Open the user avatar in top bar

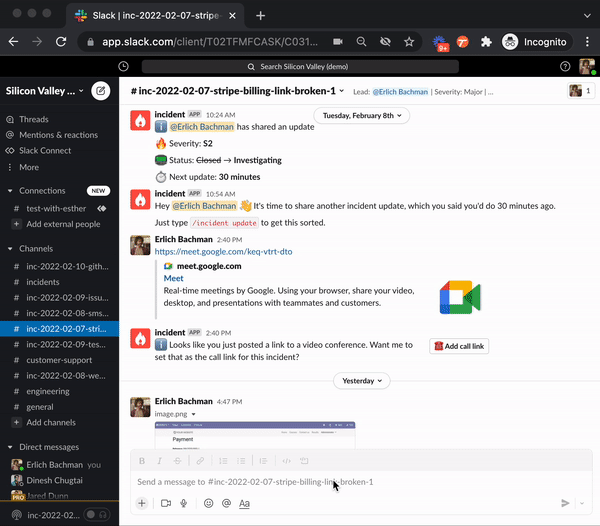pyautogui.click(x=587, y=67)
